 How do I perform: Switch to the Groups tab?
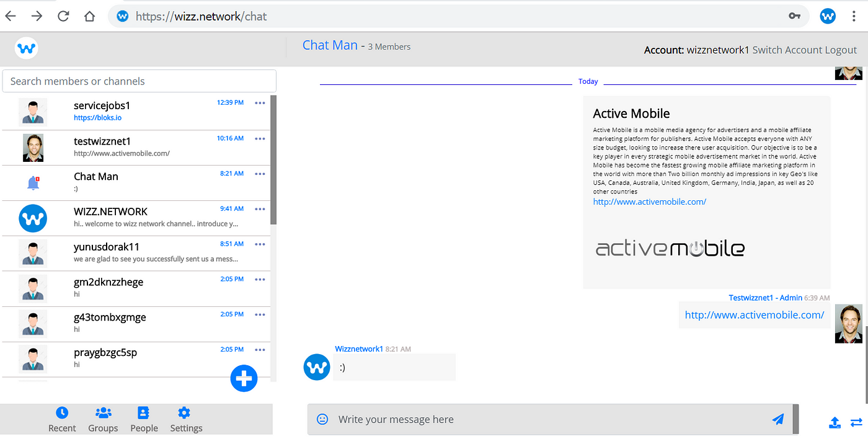pyautogui.click(x=103, y=412)
